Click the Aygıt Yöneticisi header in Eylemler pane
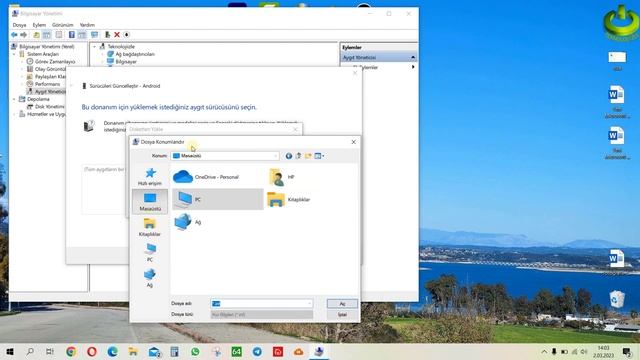The image size is (640, 360). click(x=378, y=58)
